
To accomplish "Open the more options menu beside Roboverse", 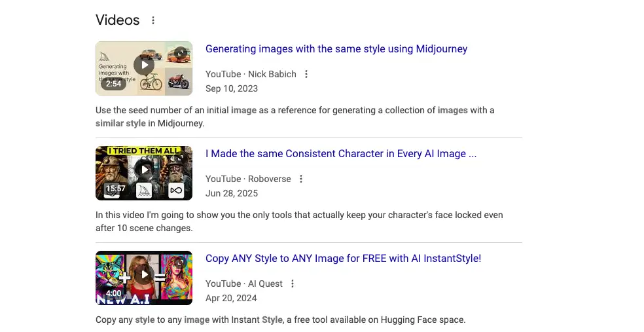I will pyautogui.click(x=300, y=179).
